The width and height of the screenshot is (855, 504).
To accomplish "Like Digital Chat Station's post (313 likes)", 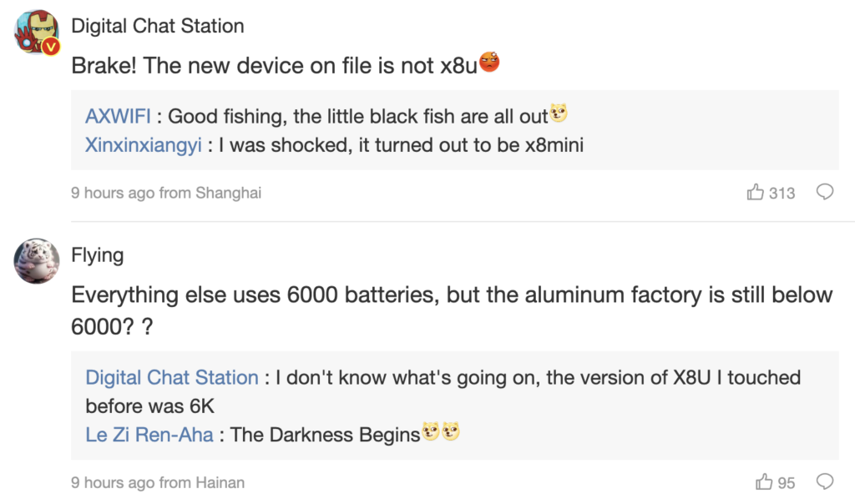I will tap(756, 193).
